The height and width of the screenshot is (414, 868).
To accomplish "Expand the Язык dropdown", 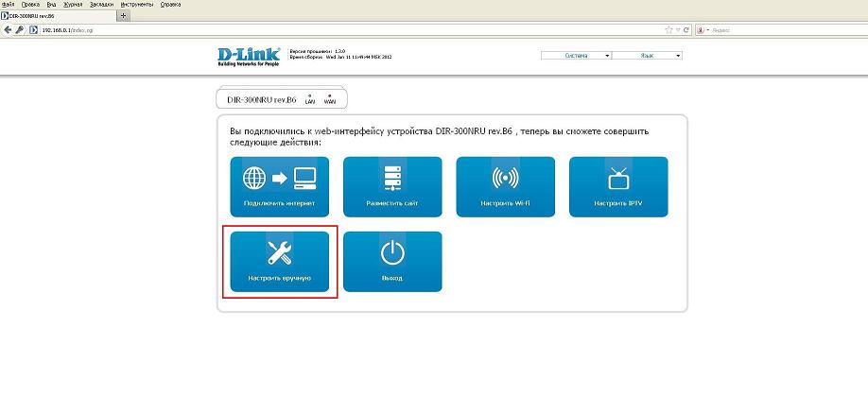I will (647, 56).
